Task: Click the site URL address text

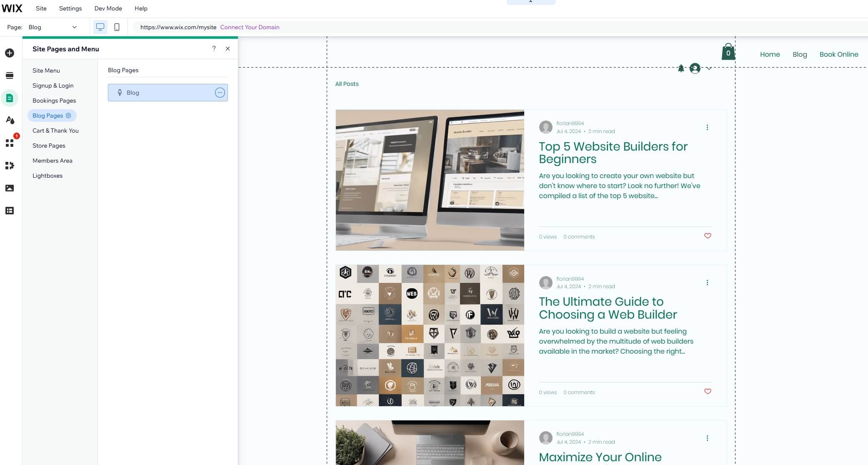Action: coord(178,27)
